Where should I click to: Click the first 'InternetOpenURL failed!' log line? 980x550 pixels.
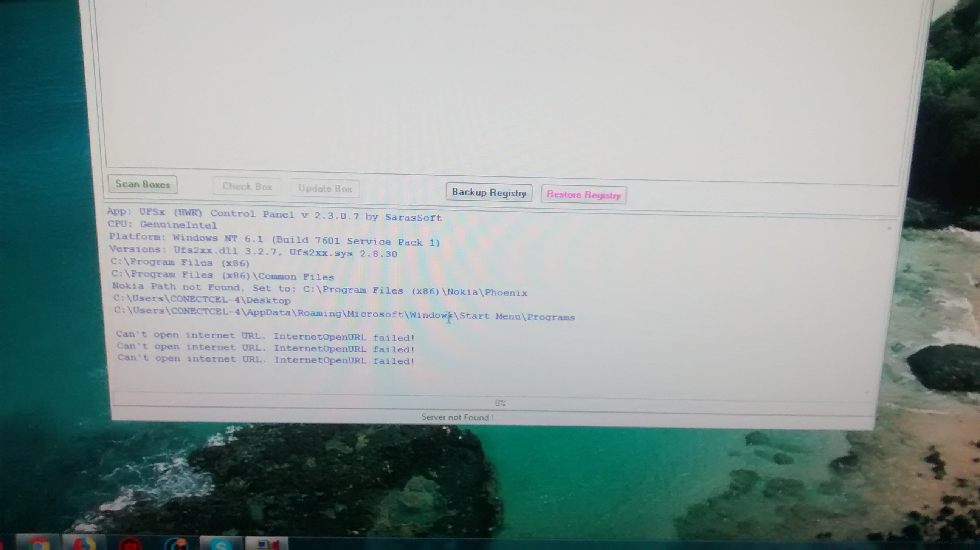[x=265, y=336]
